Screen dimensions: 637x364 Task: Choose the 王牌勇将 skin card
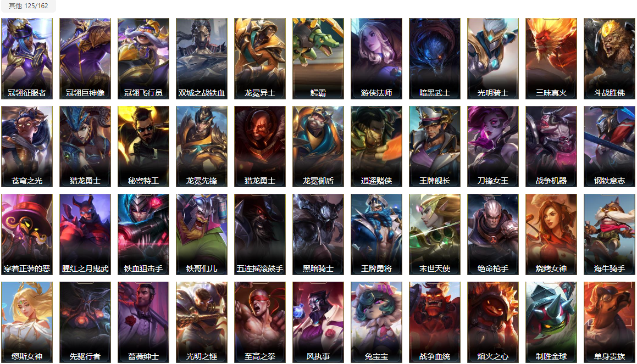point(376,234)
